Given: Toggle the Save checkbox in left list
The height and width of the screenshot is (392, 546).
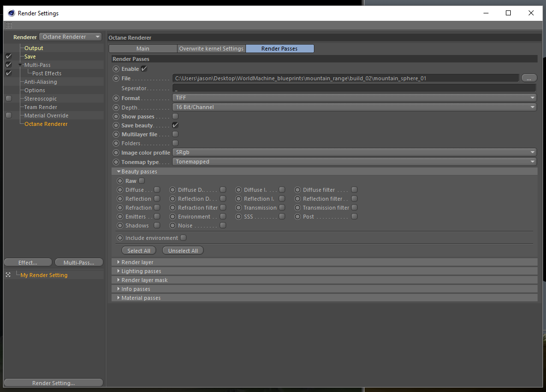Looking at the screenshot, I should [x=9, y=56].
